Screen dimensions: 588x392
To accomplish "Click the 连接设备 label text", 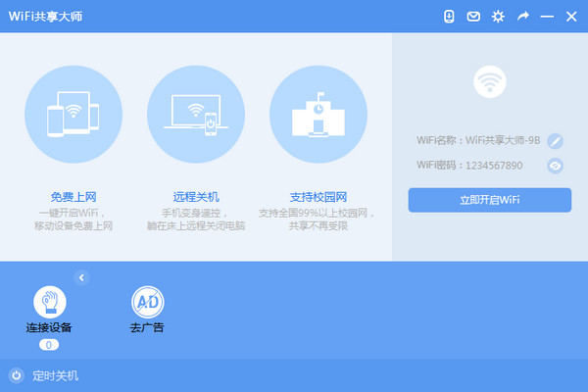I will (49, 327).
